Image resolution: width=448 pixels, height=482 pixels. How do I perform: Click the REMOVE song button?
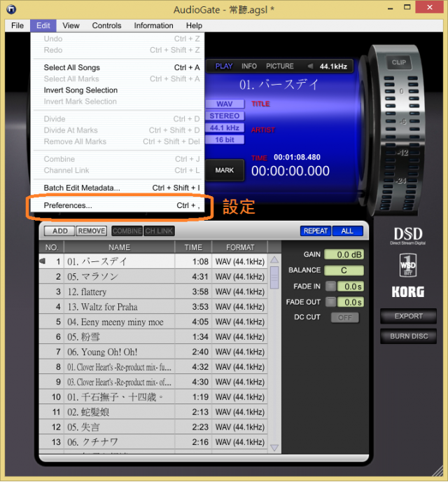[92, 231]
